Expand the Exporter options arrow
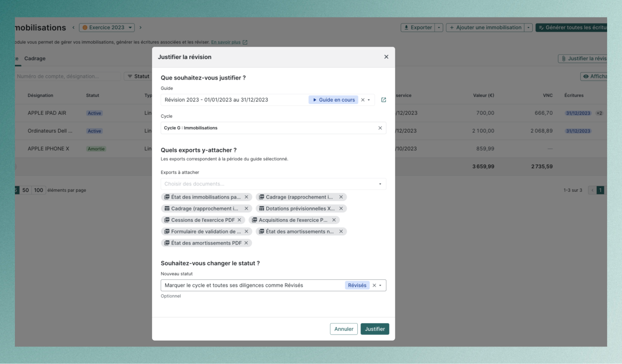The height and width of the screenshot is (364, 622). point(439,28)
